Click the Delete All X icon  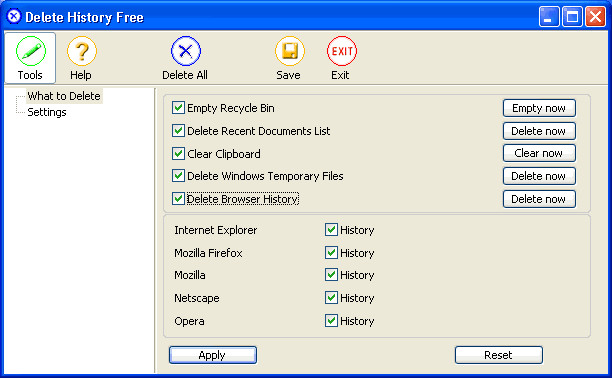coord(185,58)
